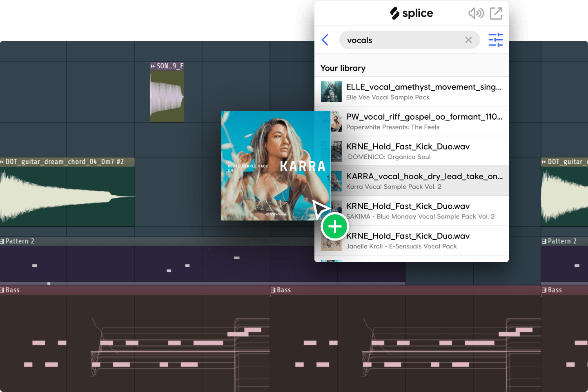Open the search filters slider icon
Screen dimensions: 588x392
(495, 40)
